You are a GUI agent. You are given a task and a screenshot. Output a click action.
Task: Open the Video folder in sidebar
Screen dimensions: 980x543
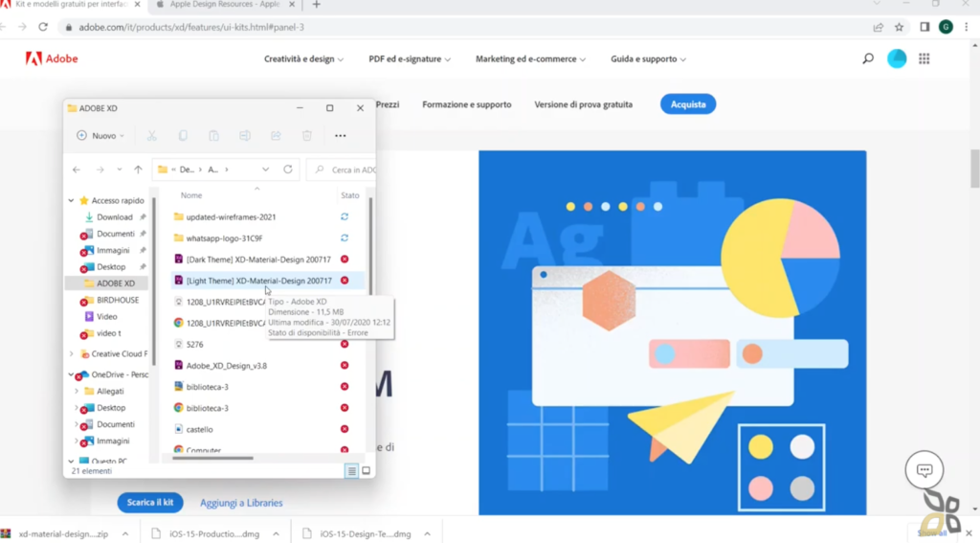pos(107,317)
